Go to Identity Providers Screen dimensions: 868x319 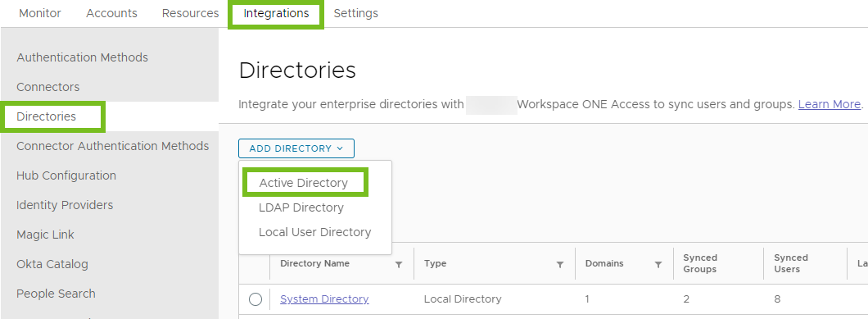[64, 205]
